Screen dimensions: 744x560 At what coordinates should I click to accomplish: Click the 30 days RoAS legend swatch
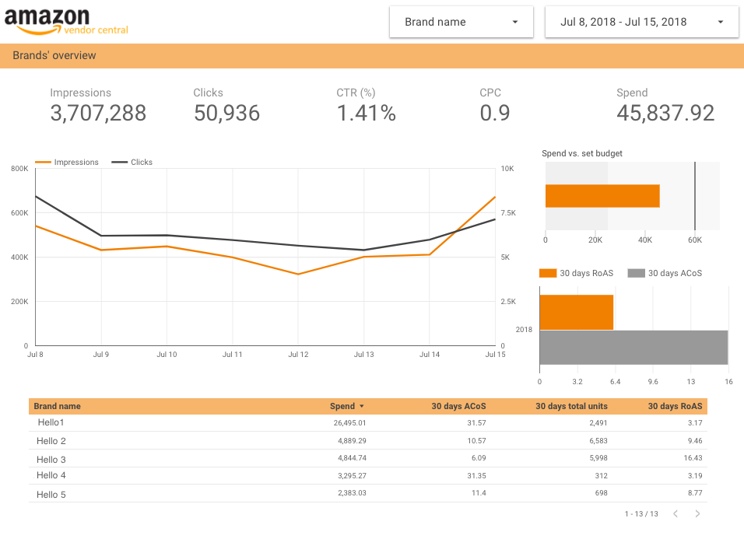pos(548,273)
